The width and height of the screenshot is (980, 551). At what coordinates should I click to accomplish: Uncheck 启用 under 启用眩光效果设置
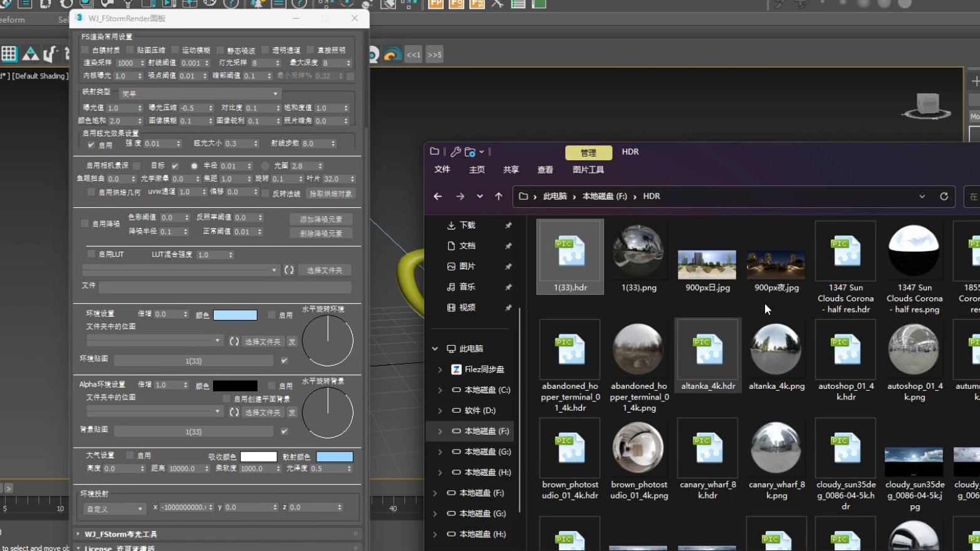91,145
